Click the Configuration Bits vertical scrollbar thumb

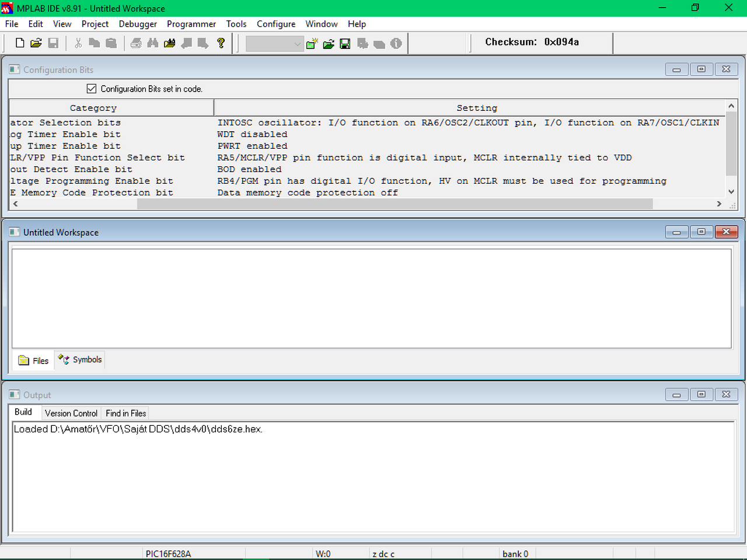[x=731, y=143]
